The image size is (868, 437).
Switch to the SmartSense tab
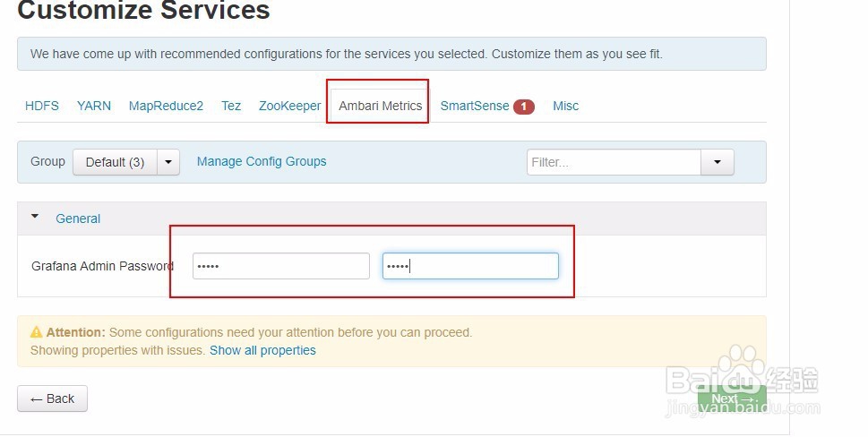point(475,106)
